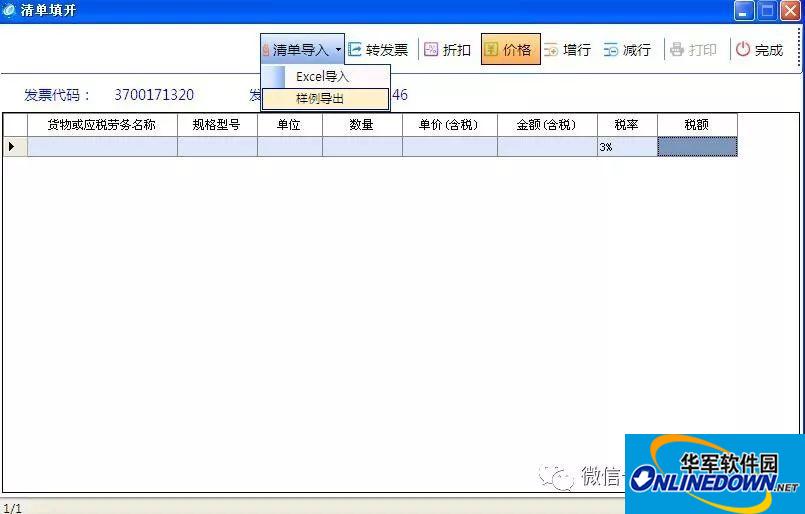Click the 单价(含税) column header
Screen dimensions: 805x514
tap(449, 125)
